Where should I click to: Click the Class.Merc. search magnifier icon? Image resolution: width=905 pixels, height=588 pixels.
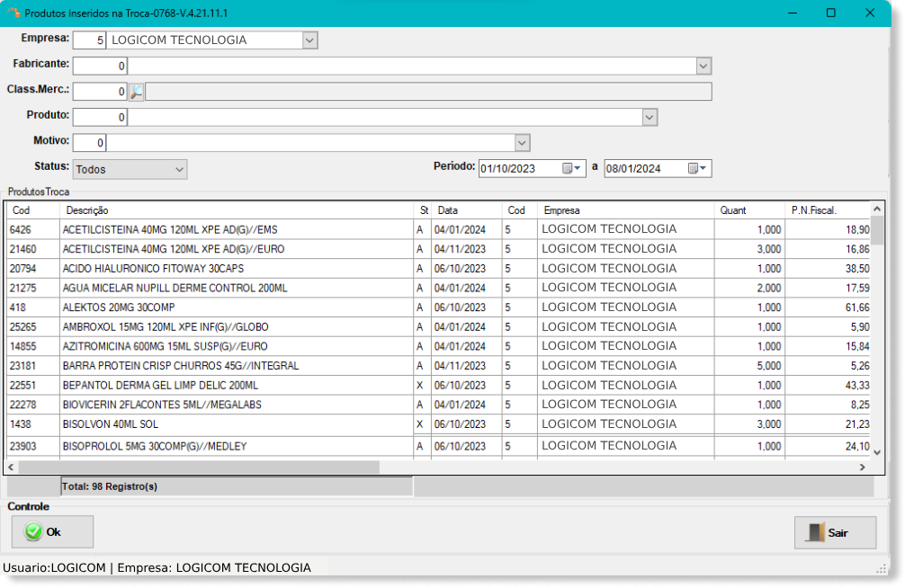(136, 92)
